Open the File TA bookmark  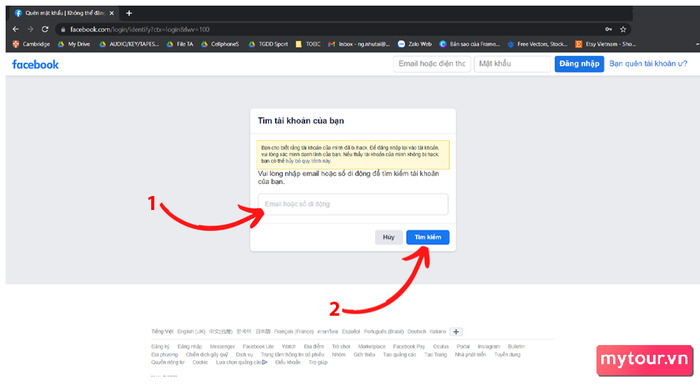pos(180,44)
